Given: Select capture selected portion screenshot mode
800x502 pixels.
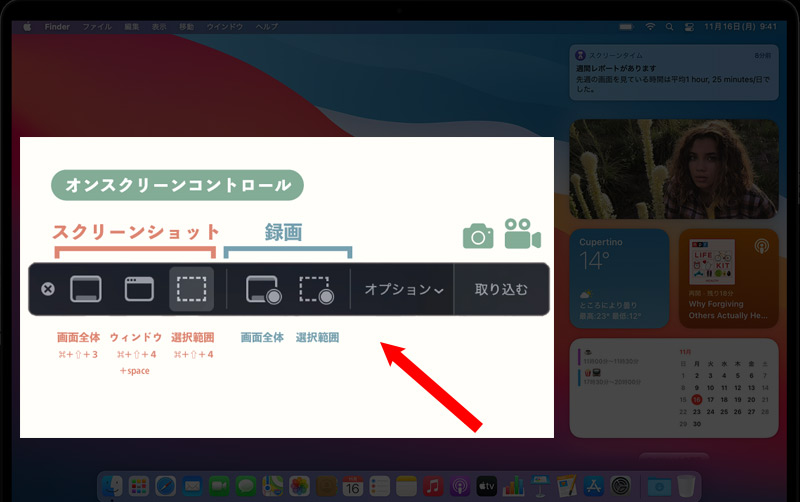Looking at the screenshot, I should [x=191, y=289].
